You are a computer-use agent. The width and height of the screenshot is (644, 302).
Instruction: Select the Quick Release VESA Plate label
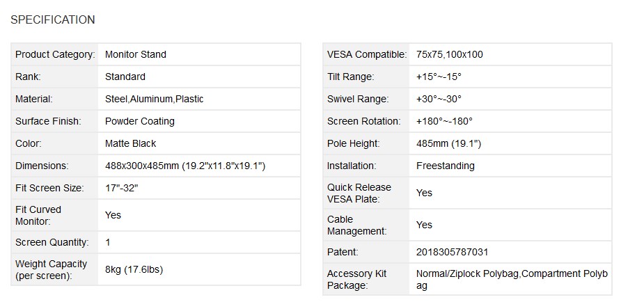click(359, 193)
